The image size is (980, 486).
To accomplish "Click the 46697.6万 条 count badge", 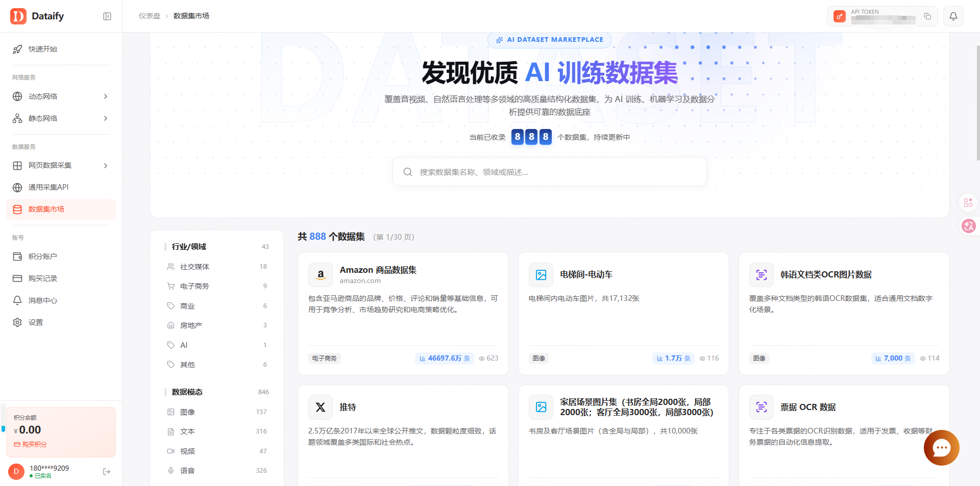I will [x=445, y=359].
